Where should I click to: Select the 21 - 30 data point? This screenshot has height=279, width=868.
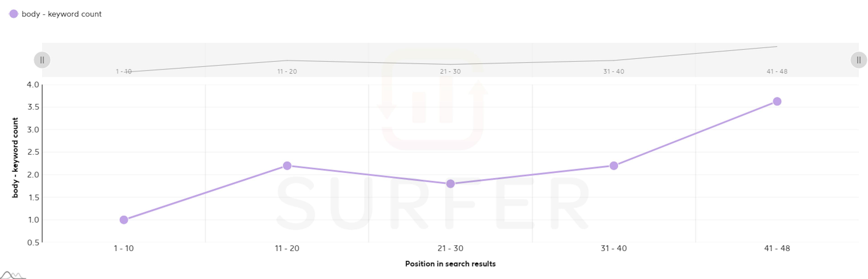coord(451,184)
